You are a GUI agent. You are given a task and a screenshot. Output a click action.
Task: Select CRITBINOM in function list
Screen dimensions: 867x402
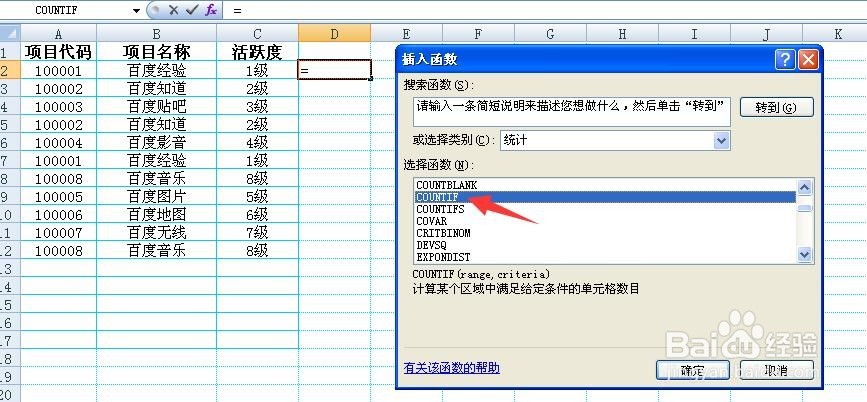605,233
